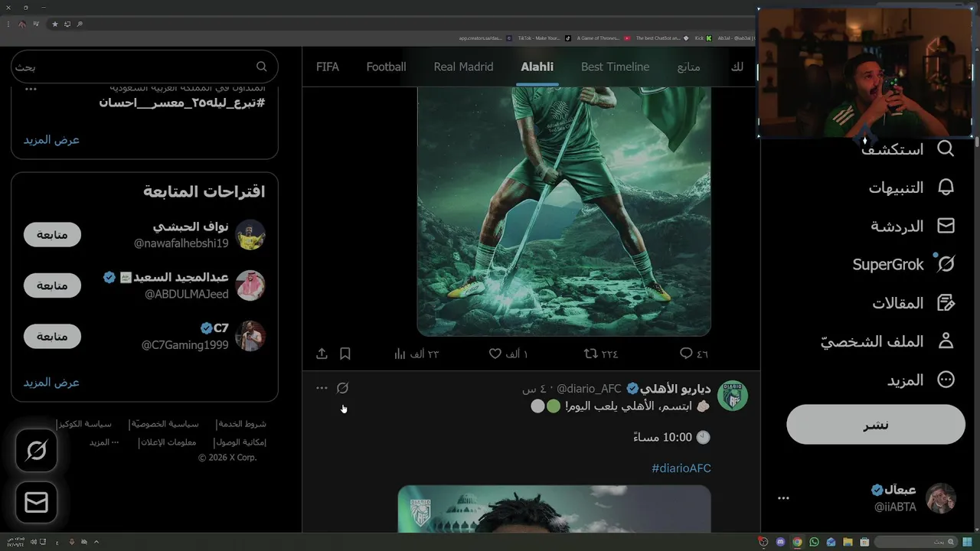
Task: Open the Explore (استكشف) search icon in sidebar
Action: 946,148
